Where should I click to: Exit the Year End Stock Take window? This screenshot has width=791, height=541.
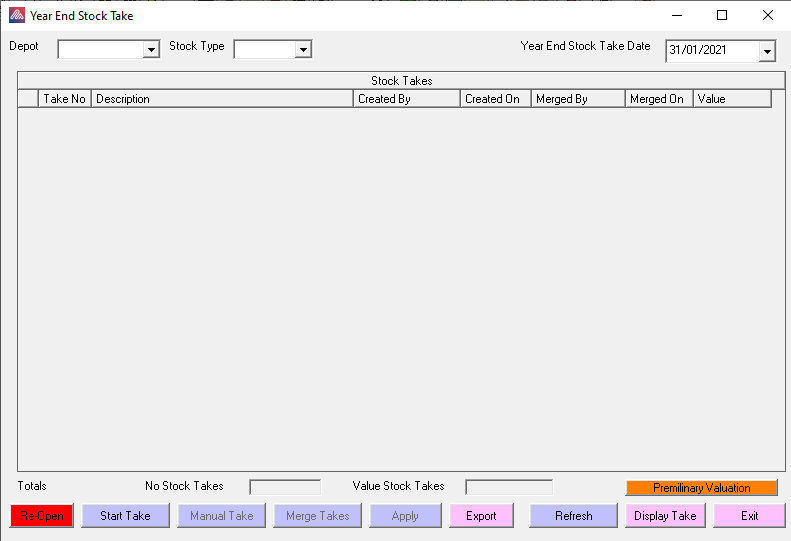coord(749,515)
